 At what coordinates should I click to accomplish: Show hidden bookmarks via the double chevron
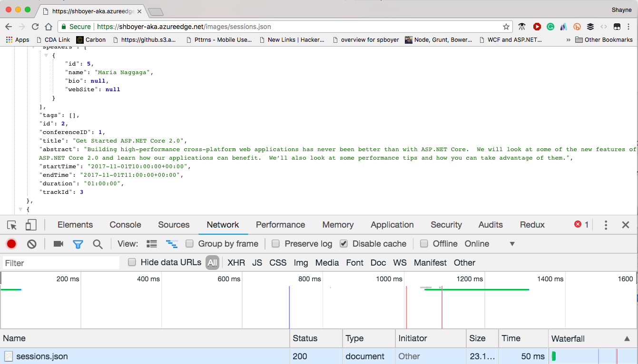click(x=568, y=40)
